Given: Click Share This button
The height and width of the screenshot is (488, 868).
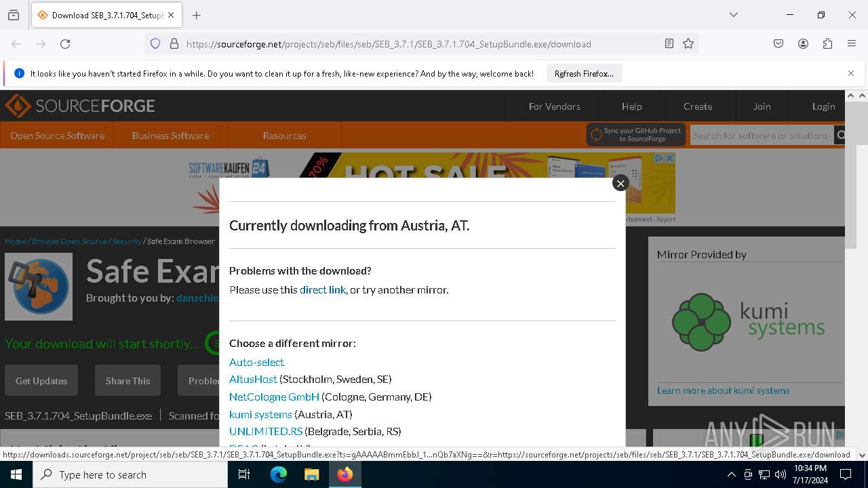Looking at the screenshot, I should click(127, 381).
